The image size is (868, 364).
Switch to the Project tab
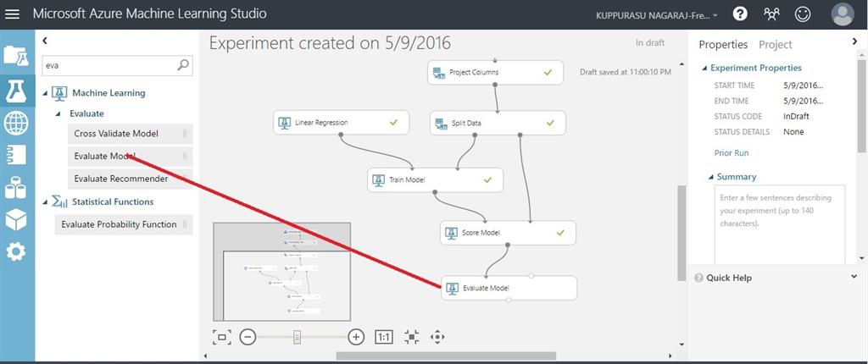click(x=775, y=45)
